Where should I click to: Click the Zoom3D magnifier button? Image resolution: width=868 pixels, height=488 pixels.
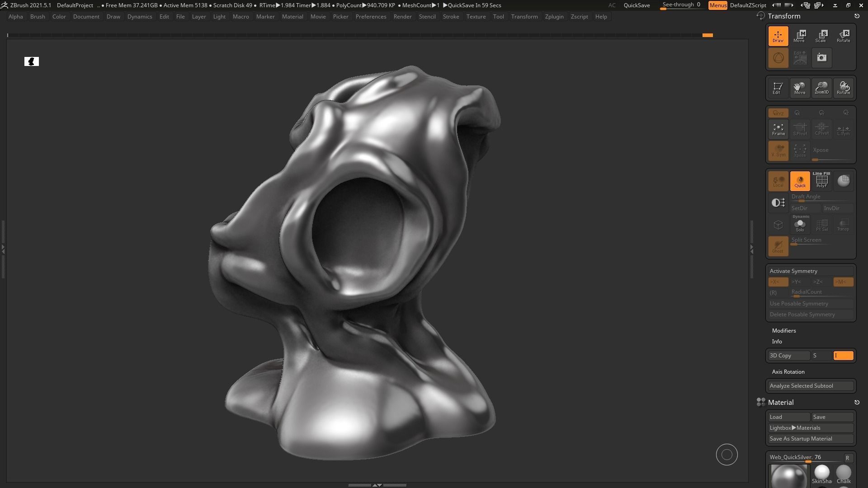pyautogui.click(x=821, y=88)
